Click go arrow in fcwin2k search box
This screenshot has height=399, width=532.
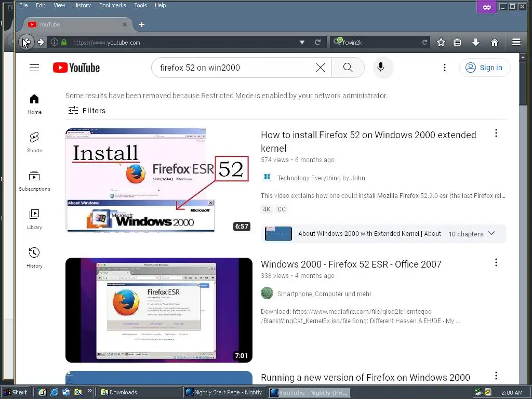click(x=424, y=43)
